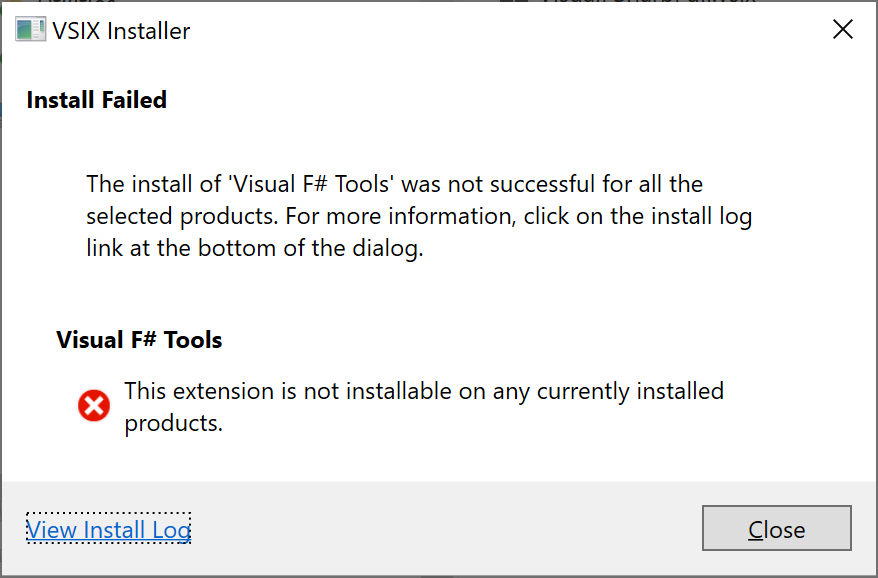This screenshot has height=578, width=878.
Task: Select the VSIX Installer application icon
Action: [x=29, y=30]
